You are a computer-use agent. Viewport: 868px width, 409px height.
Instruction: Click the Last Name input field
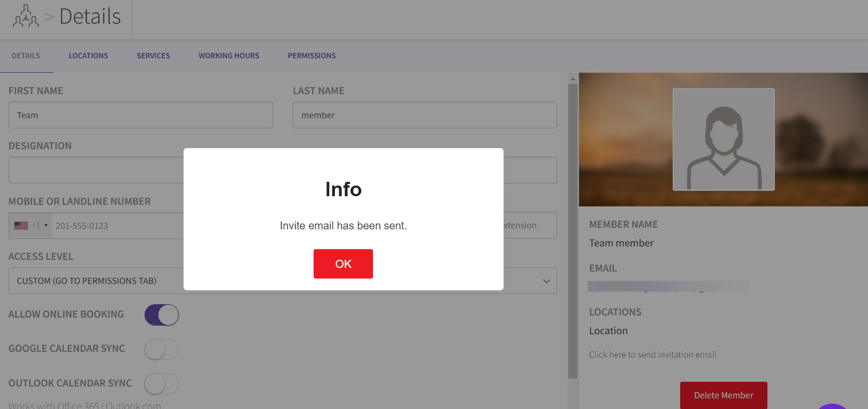[424, 115]
